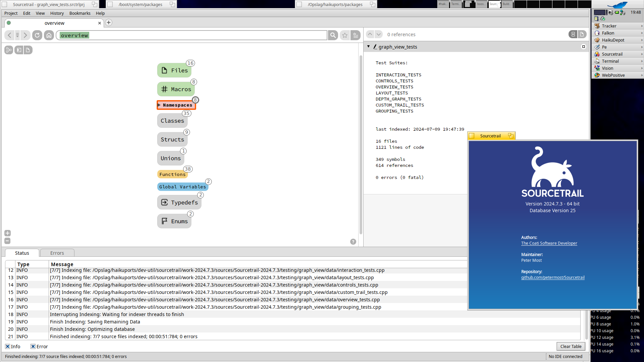This screenshot has width=644, height=362.
Task: Zoom in the graph view
Action: coord(7,233)
